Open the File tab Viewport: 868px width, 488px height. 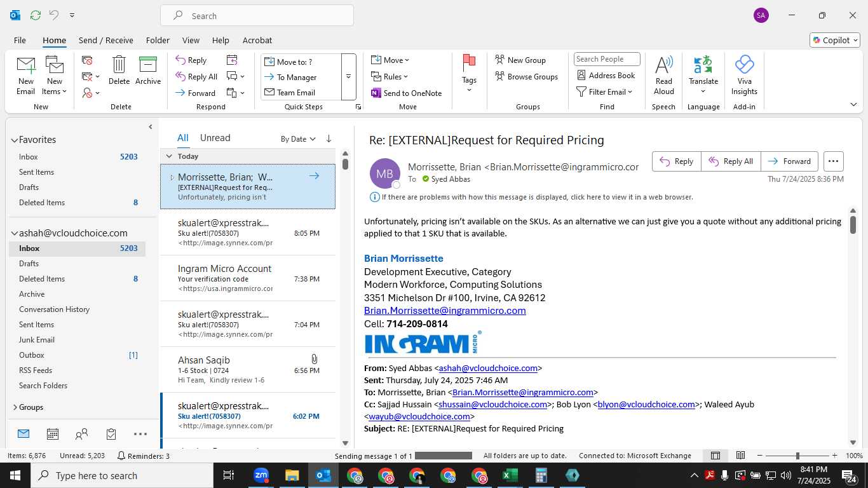tap(20, 40)
